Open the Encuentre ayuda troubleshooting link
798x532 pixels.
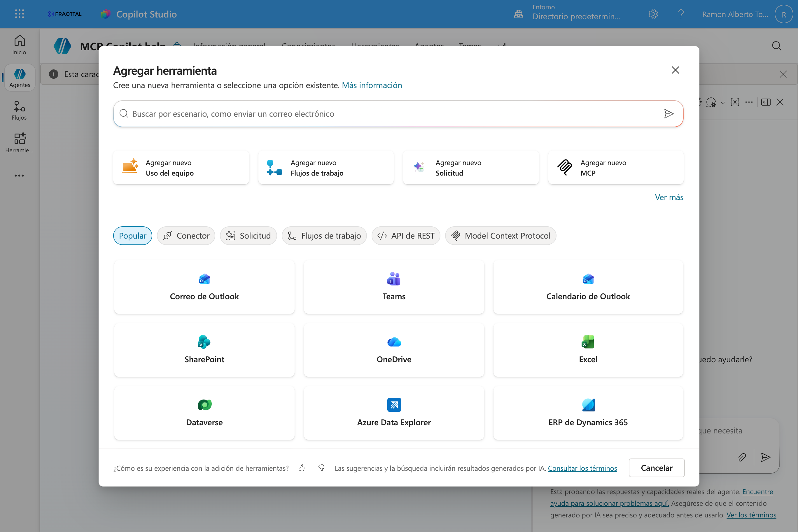(661, 497)
